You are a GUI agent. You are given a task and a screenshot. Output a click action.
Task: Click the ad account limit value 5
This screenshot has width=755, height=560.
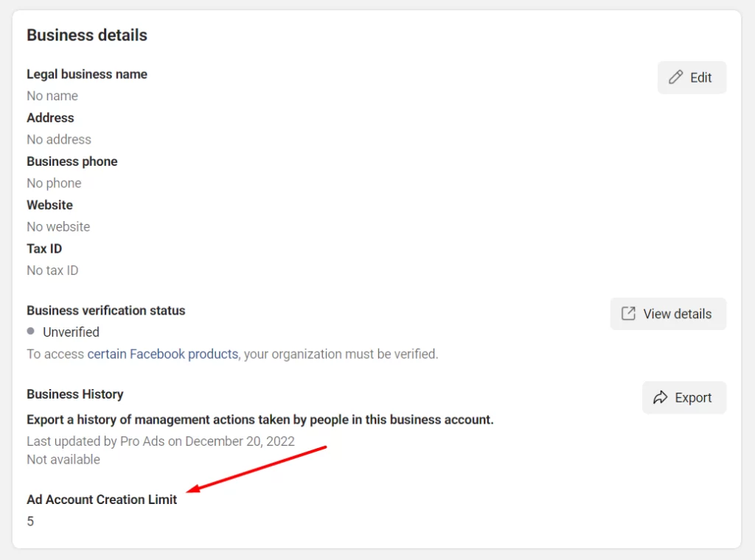pos(30,521)
